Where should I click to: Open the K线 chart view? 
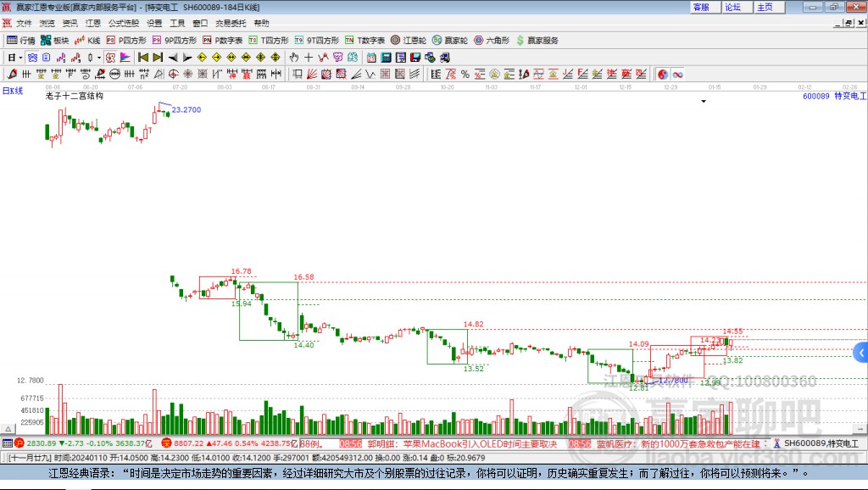pos(87,40)
